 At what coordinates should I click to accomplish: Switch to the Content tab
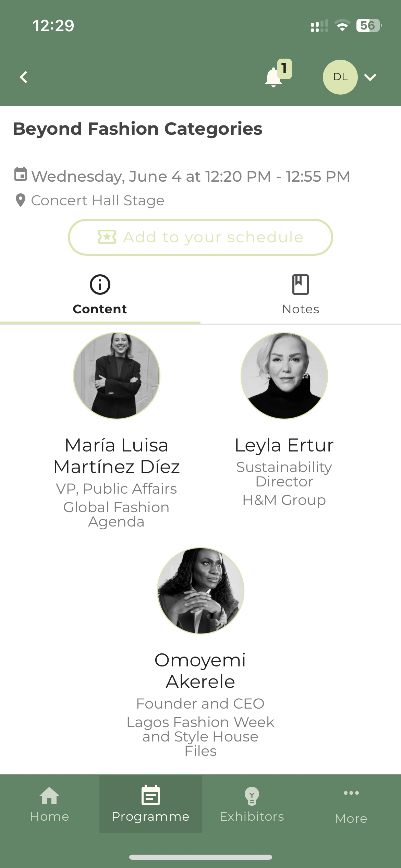point(100,296)
